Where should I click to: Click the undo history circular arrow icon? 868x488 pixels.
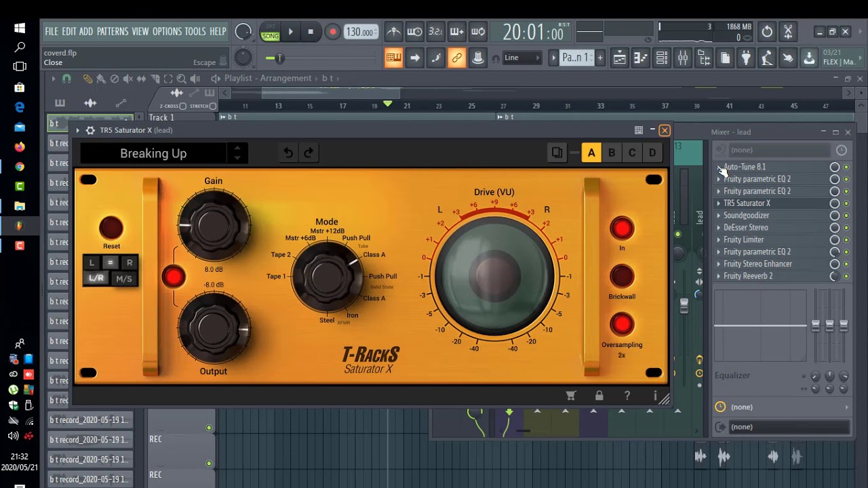[767, 32]
